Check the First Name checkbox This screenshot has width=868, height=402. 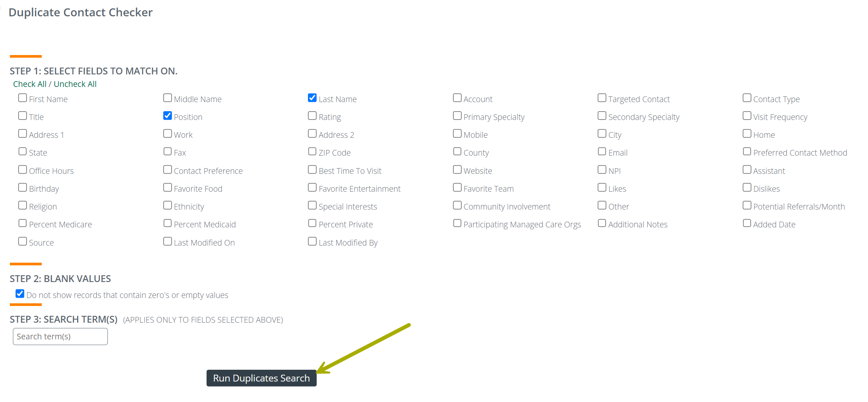[23, 98]
